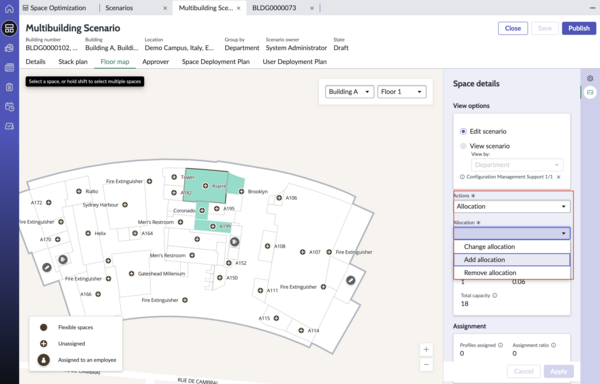This screenshot has width=600, height=384.
Task: Open info icon next to Total capacity
Action: (x=495, y=295)
